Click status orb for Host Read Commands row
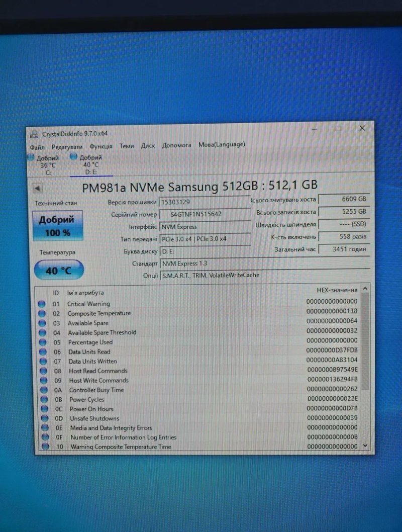 click(43, 371)
